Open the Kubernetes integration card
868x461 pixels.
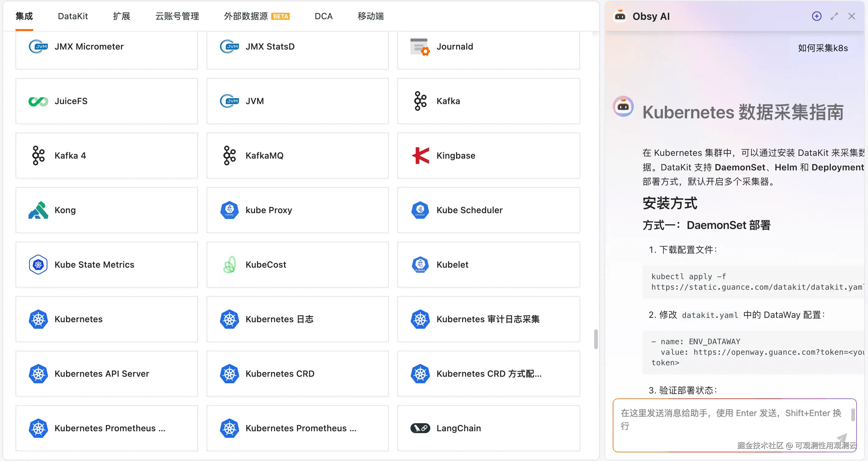pyautogui.click(x=107, y=319)
